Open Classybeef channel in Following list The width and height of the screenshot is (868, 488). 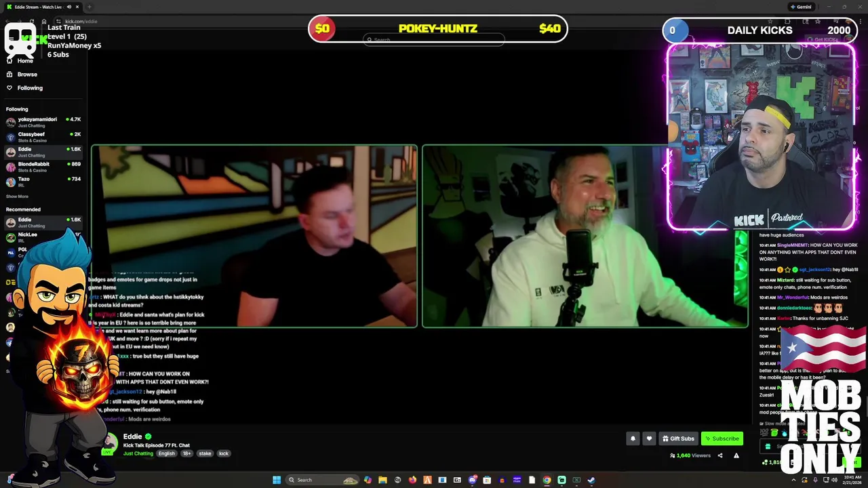(43, 137)
